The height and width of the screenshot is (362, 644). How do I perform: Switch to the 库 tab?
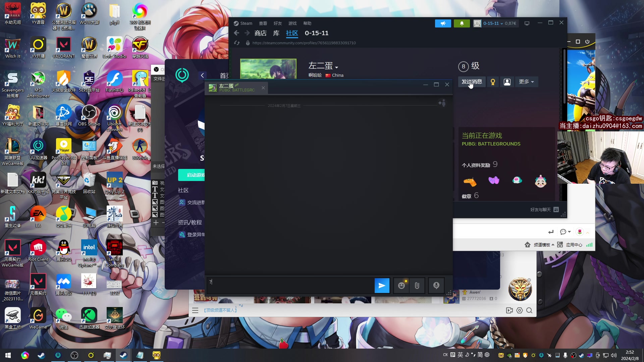tap(276, 33)
